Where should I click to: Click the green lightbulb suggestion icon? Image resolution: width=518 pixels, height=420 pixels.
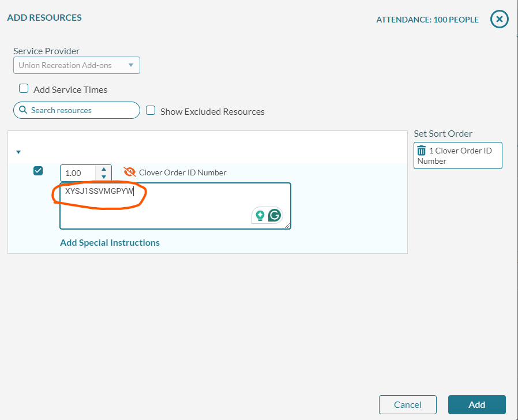click(260, 215)
